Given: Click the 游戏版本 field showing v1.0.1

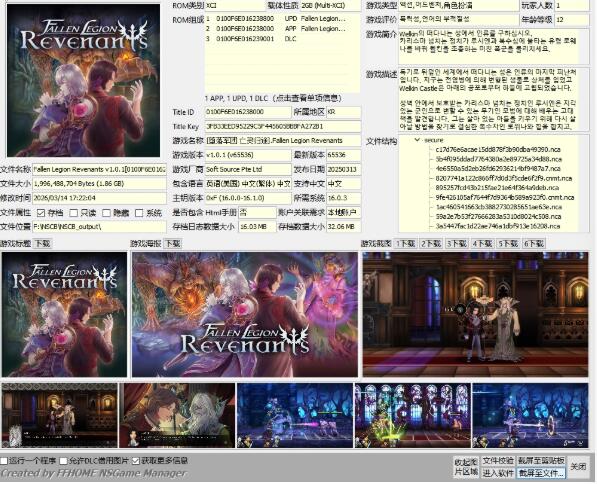Looking at the screenshot, I should click(x=248, y=155).
